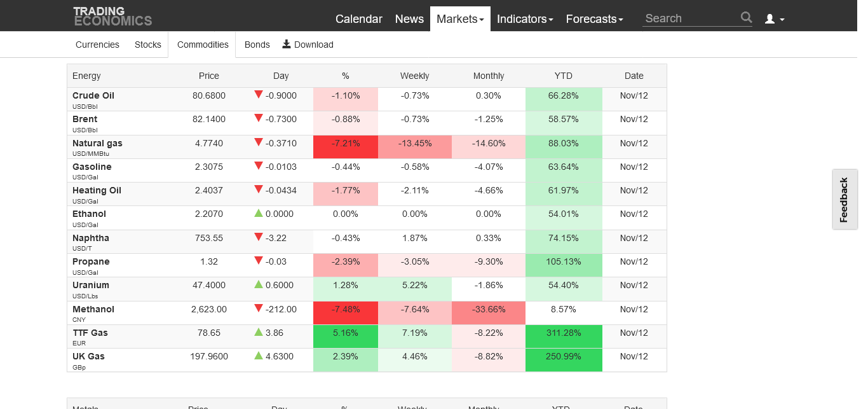868x409 pixels.
Task: Click TTF Gas green YTD cell
Action: pyautogui.click(x=564, y=333)
